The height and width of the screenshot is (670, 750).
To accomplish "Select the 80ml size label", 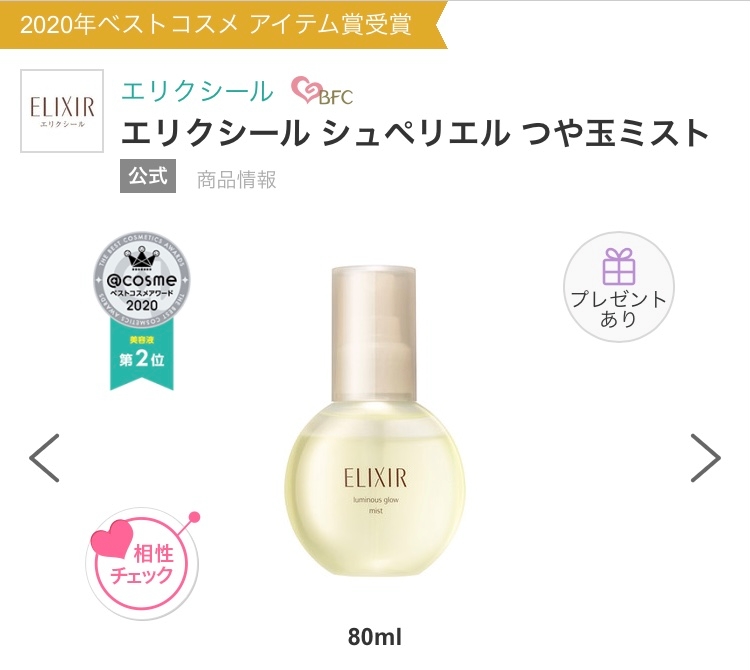I will click(x=375, y=637).
